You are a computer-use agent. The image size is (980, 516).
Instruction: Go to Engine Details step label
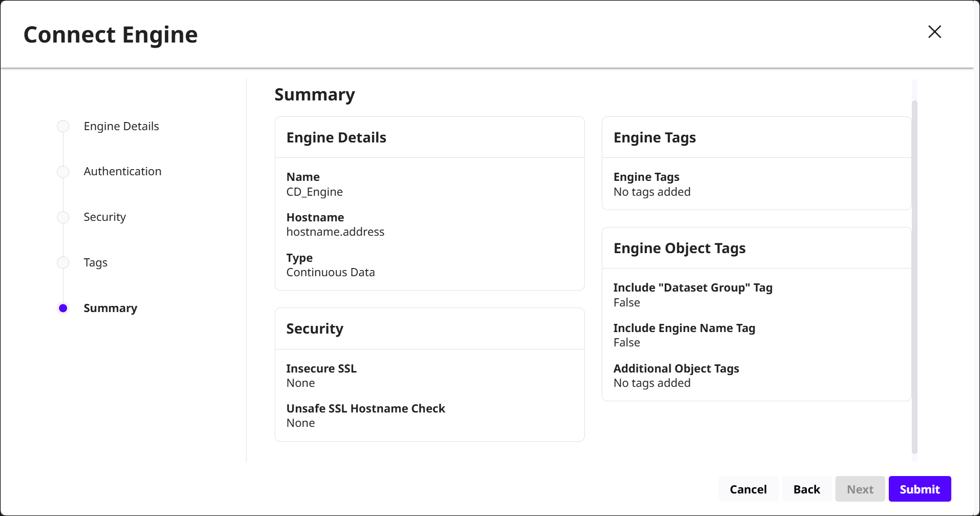[x=121, y=127]
